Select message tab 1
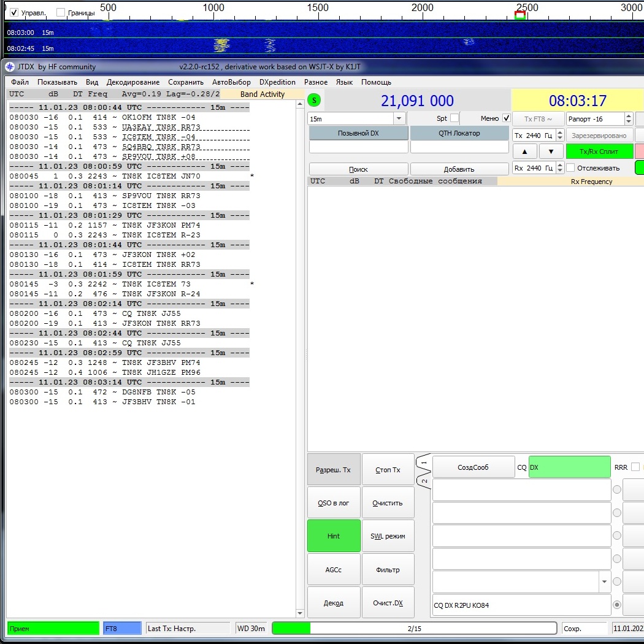Screen dimensions: 644x644 [423, 463]
